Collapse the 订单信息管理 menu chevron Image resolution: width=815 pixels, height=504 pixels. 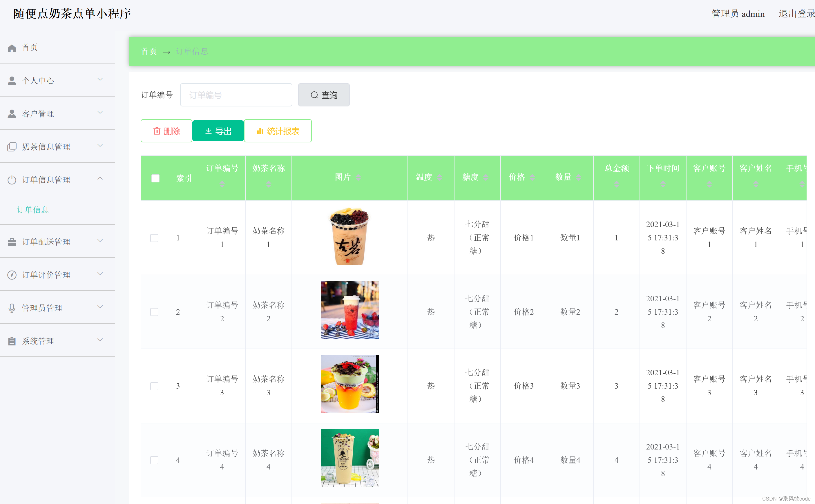(100, 179)
